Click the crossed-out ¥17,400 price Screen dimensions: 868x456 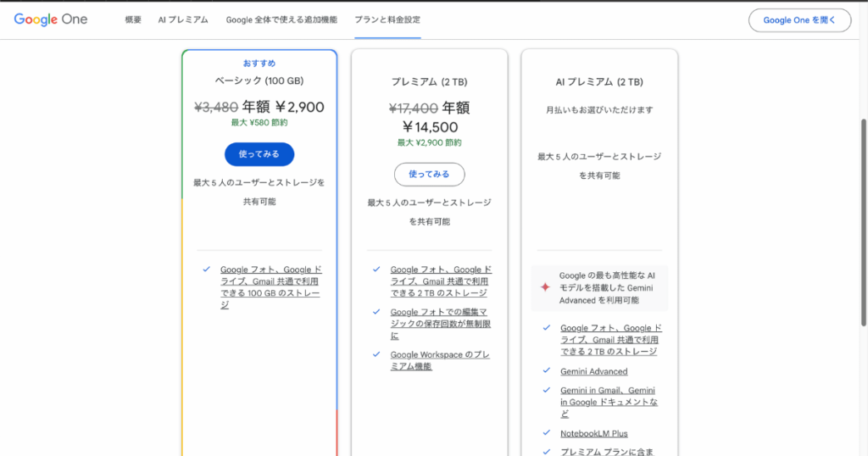click(x=414, y=108)
